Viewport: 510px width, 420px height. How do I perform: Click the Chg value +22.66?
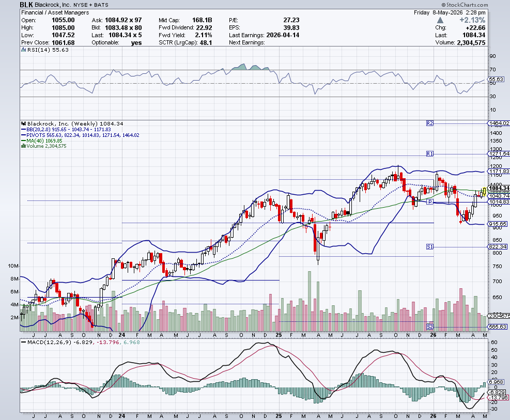[475, 27]
